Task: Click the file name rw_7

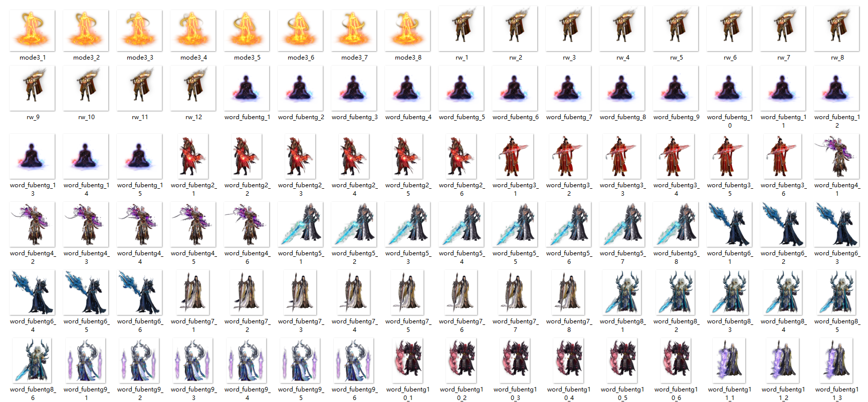Action: (783, 58)
